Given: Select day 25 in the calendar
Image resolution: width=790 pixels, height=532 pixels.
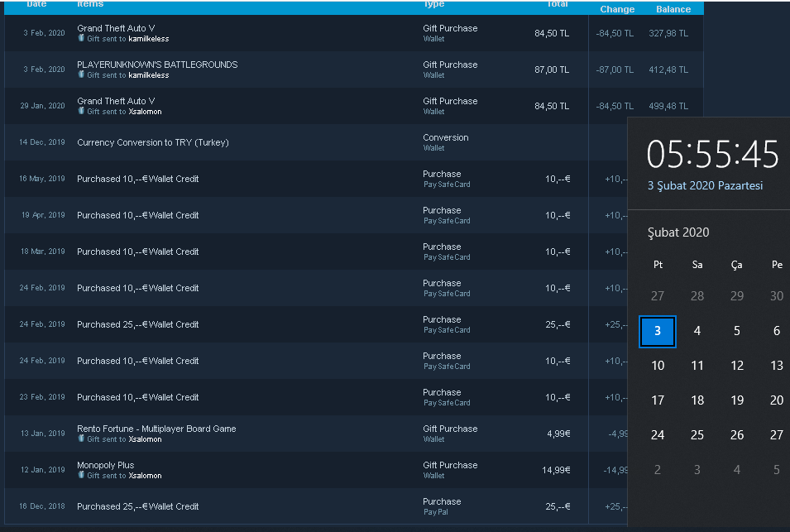Looking at the screenshot, I should (697, 435).
